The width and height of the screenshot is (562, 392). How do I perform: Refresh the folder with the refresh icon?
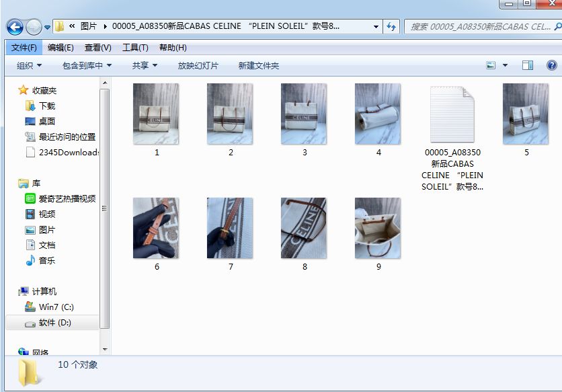[x=391, y=26]
